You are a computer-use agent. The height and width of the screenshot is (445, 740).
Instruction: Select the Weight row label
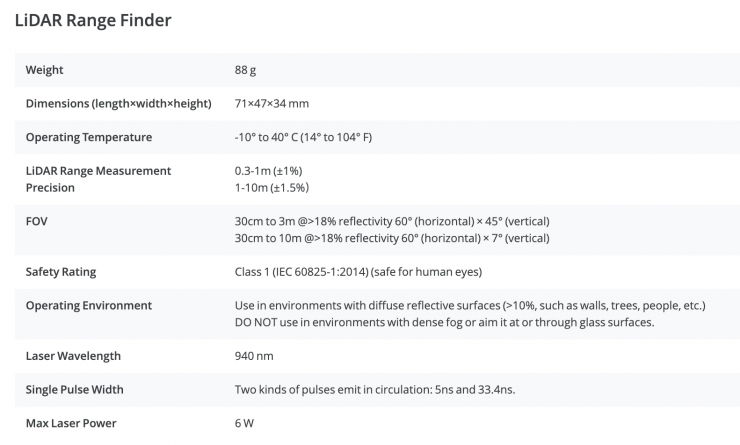(x=46, y=70)
